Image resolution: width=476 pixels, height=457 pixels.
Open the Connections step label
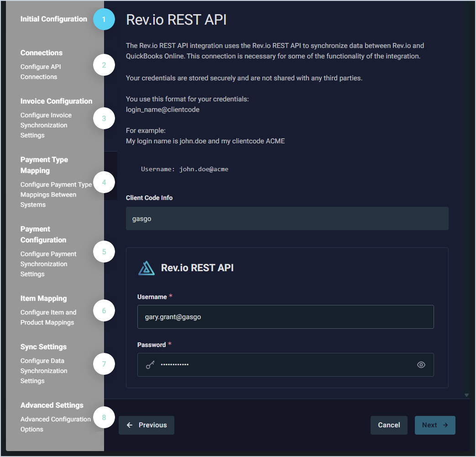[x=42, y=53]
